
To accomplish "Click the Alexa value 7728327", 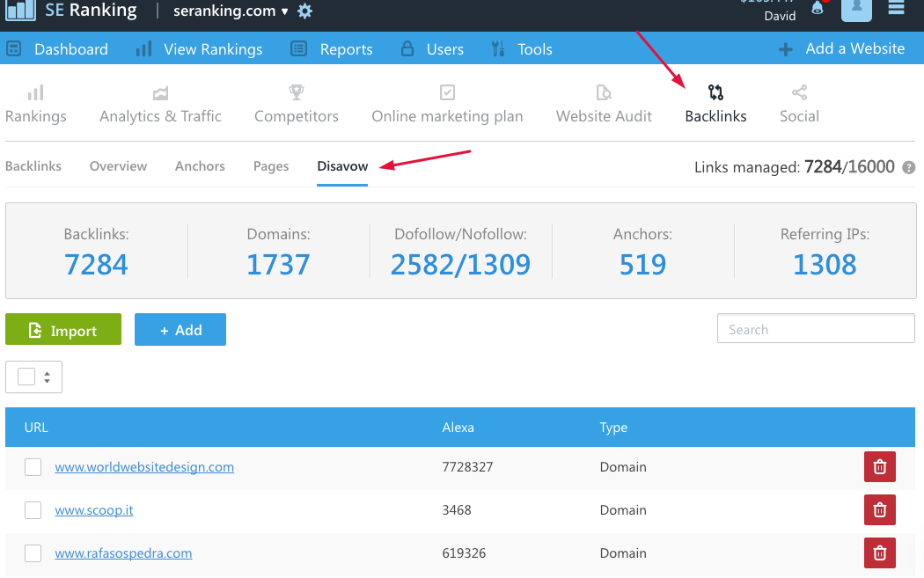I will coord(467,467).
